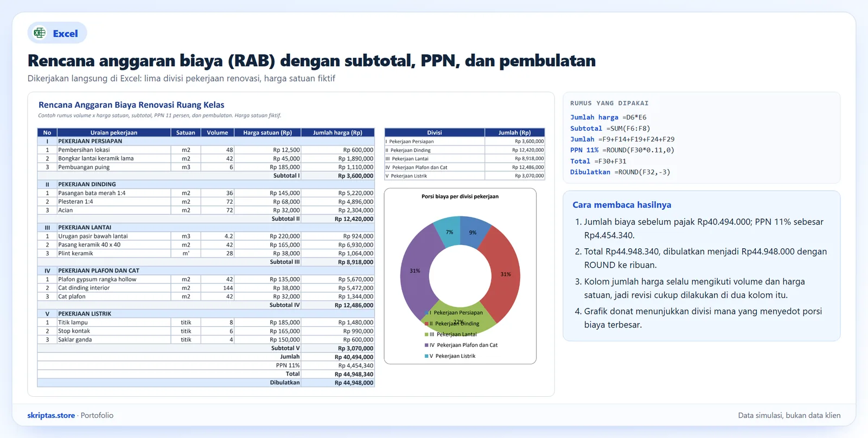Click the 'Bongkar lantai keramik lama' cell

point(114,158)
